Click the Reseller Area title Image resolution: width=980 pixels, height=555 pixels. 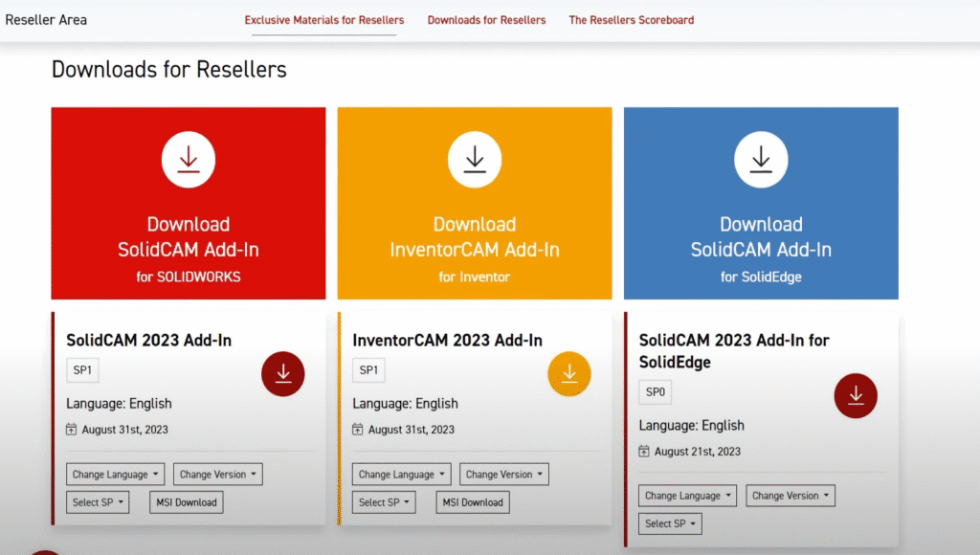point(46,20)
